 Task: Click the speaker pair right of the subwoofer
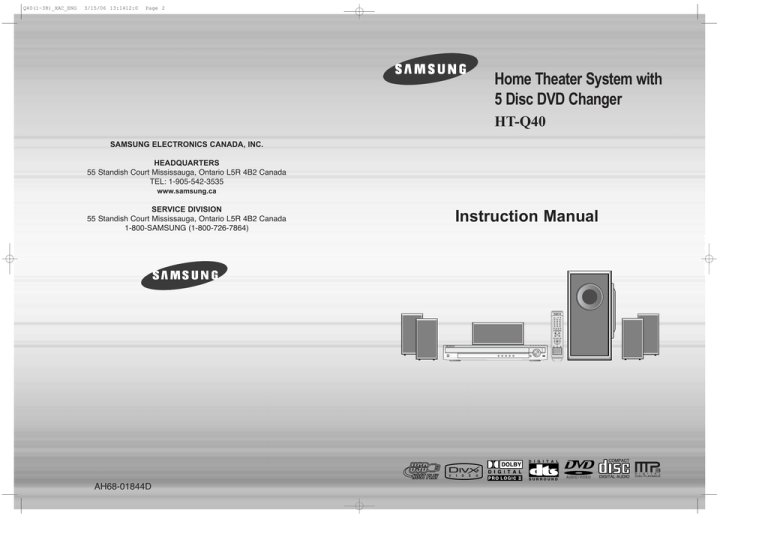click(641, 337)
